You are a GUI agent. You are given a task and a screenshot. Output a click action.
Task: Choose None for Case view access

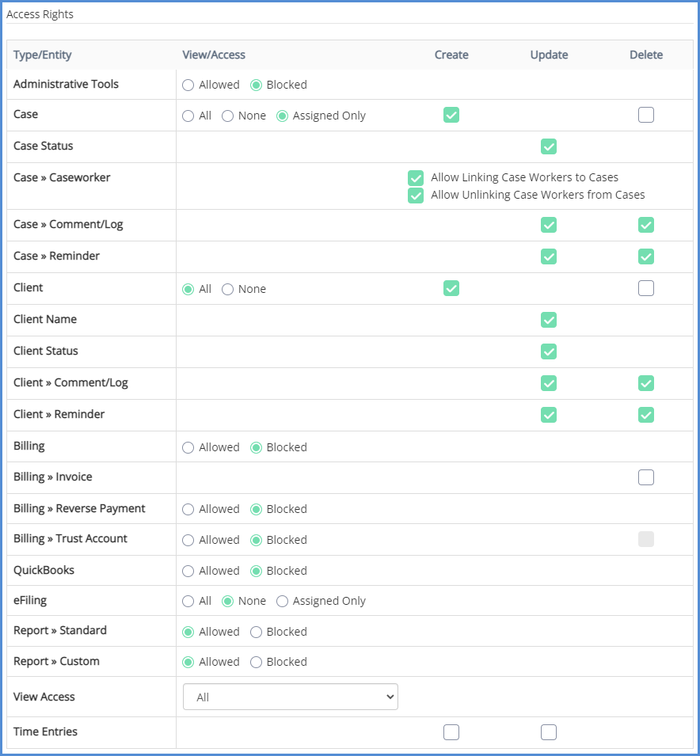point(228,116)
